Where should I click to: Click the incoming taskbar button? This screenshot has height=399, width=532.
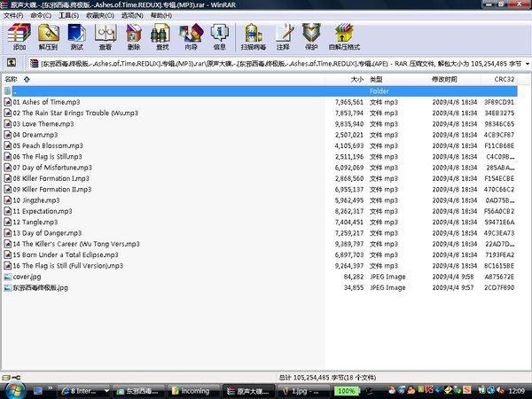pos(192,391)
